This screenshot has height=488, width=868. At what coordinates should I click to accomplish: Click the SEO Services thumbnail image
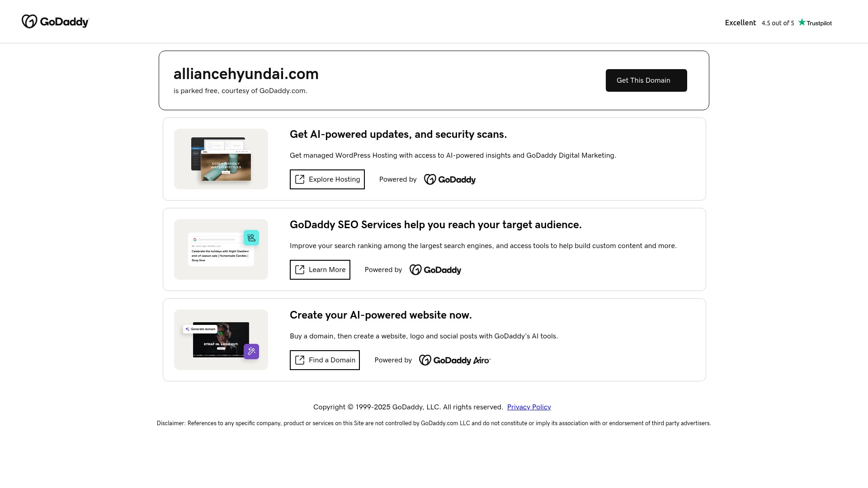coord(221,249)
